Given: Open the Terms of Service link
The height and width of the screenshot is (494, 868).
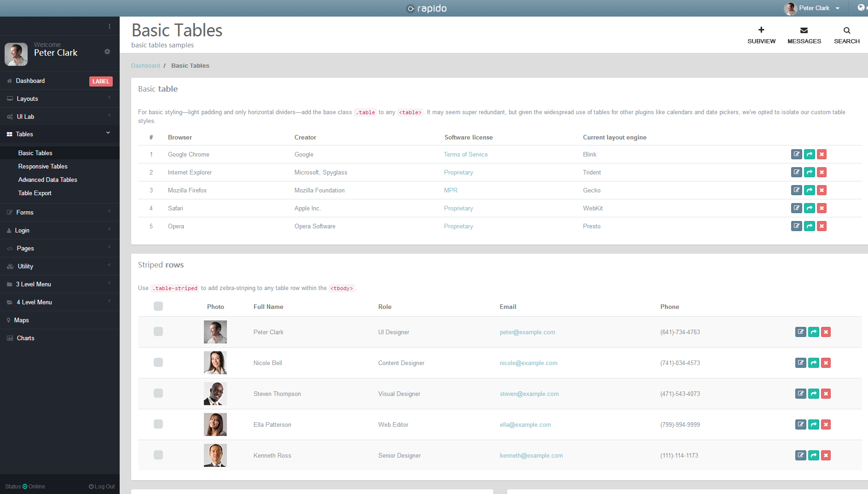Looking at the screenshot, I should (466, 154).
